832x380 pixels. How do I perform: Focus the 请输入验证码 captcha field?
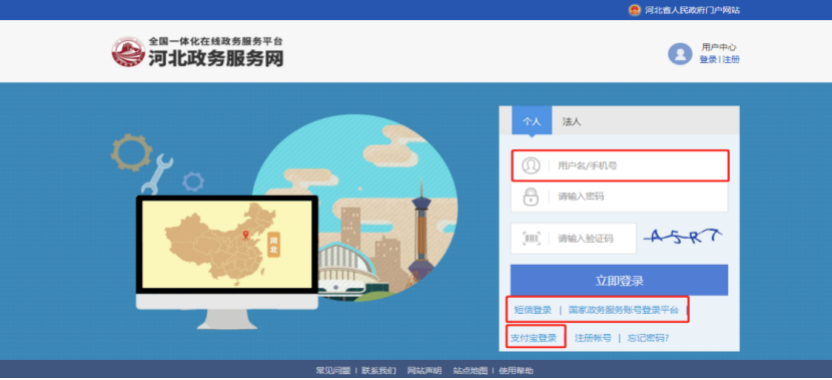(574, 238)
